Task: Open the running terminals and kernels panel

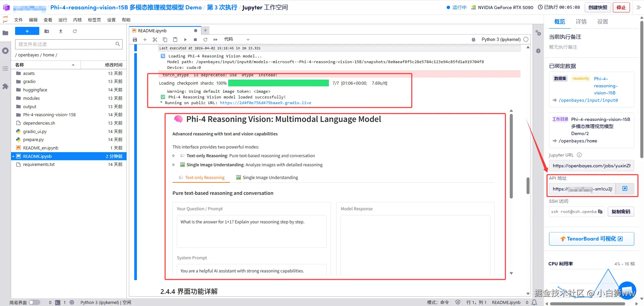Action: click(5, 51)
